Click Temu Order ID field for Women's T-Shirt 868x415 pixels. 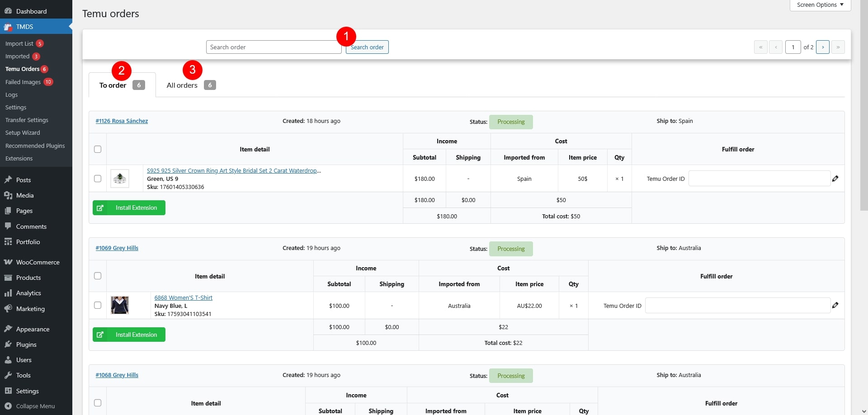tap(738, 305)
